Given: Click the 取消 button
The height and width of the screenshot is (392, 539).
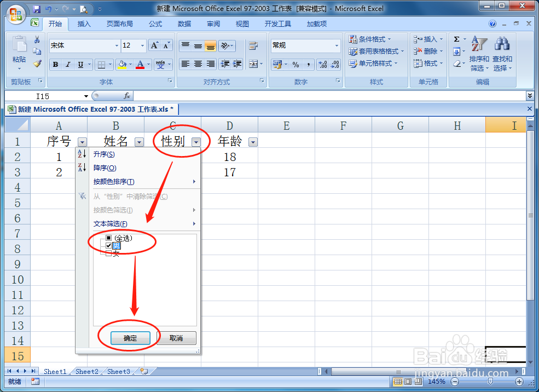Looking at the screenshot, I should pyautogui.click(x=176, y=338).
